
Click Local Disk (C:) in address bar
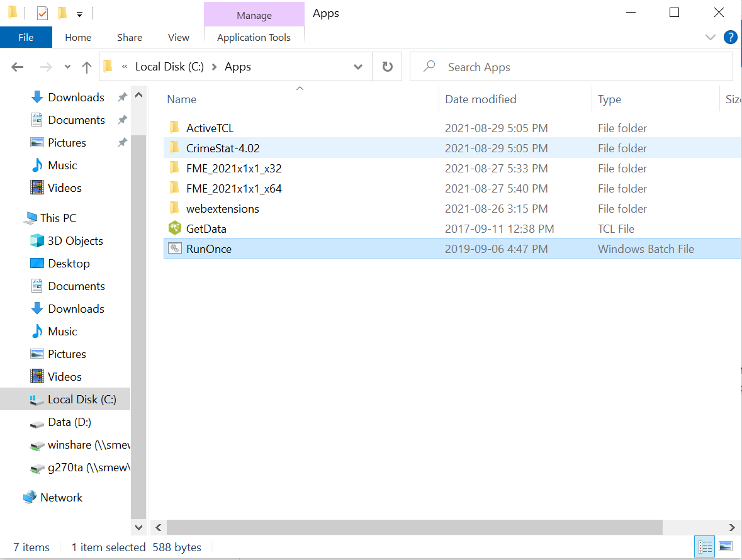(169, 67)
